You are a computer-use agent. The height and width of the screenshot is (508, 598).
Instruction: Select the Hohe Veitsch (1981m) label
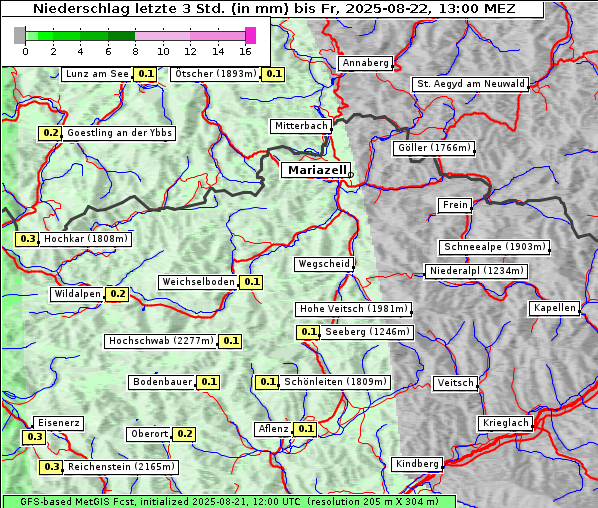[354, 309]
